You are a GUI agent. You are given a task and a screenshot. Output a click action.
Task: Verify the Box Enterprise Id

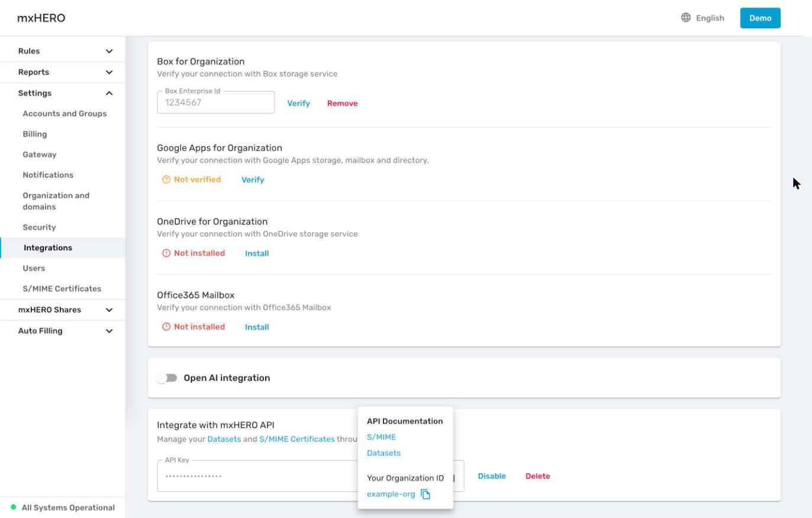[x=298, y=103]
